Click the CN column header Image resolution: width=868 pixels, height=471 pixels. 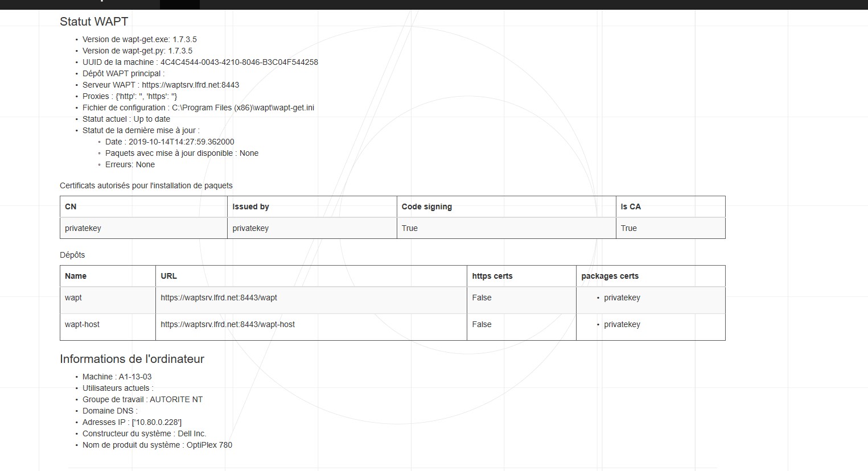click(x=71, y=206)
